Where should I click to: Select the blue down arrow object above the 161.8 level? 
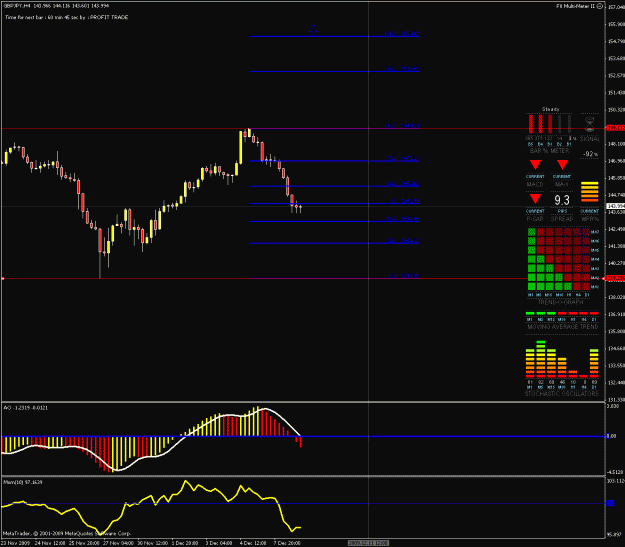(x=313, y=30)
